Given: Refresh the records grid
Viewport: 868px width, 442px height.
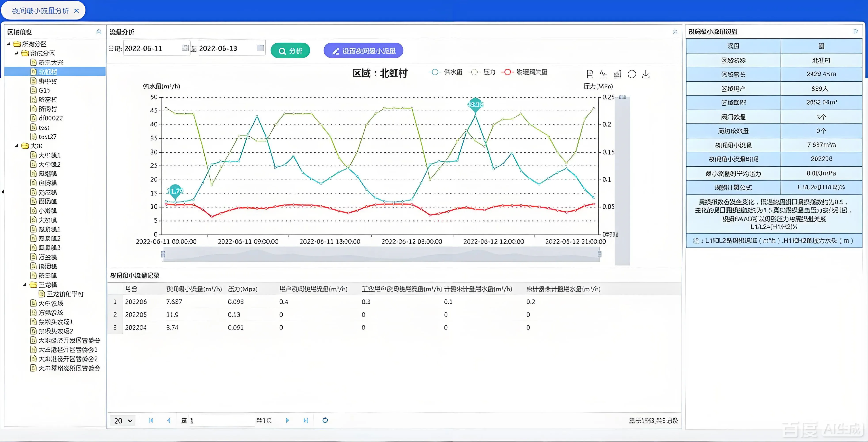Looking at the screenshot, I should tap(325, 420).
